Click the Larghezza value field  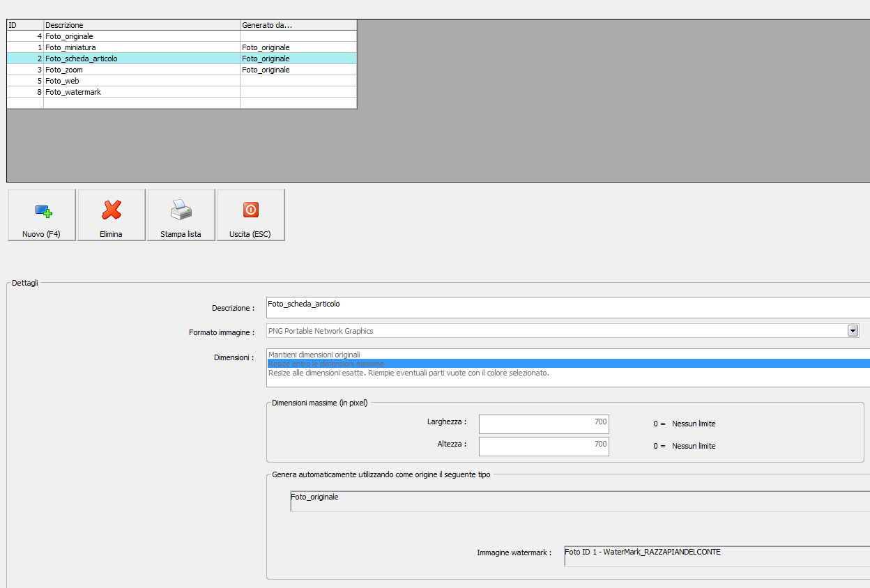pyautogui.click(x=544, y=424)
